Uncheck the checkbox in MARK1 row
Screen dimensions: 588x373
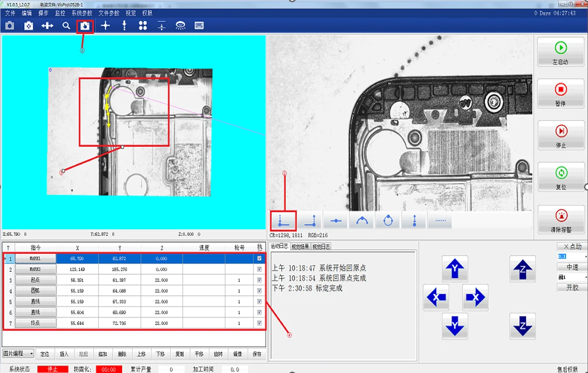click(259, 258)
